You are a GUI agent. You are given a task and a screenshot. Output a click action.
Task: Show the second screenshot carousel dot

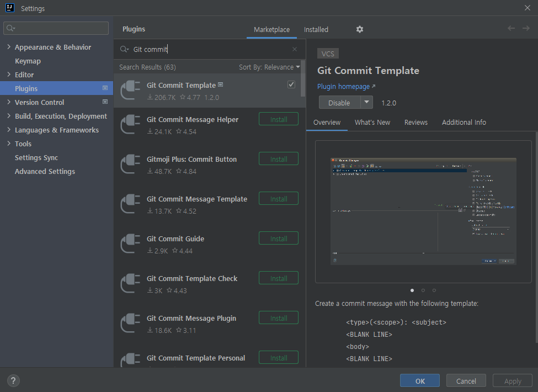[x=423, y=290]
